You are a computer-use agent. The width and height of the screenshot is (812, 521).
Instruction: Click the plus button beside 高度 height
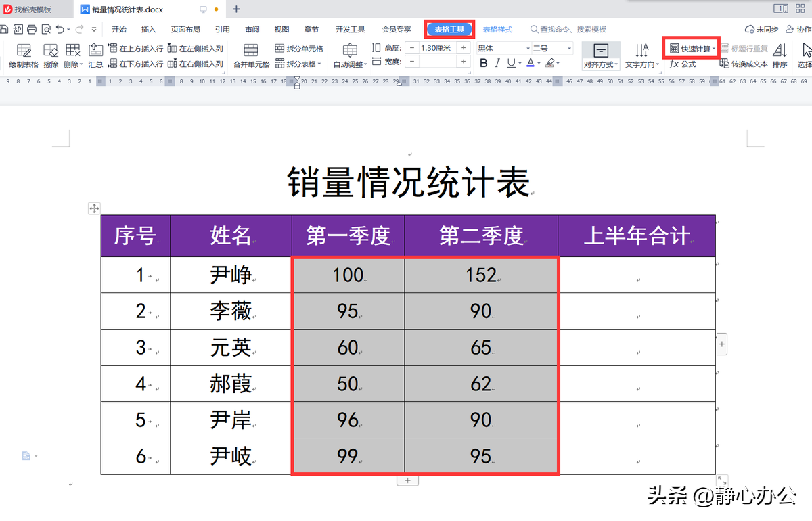464,48
